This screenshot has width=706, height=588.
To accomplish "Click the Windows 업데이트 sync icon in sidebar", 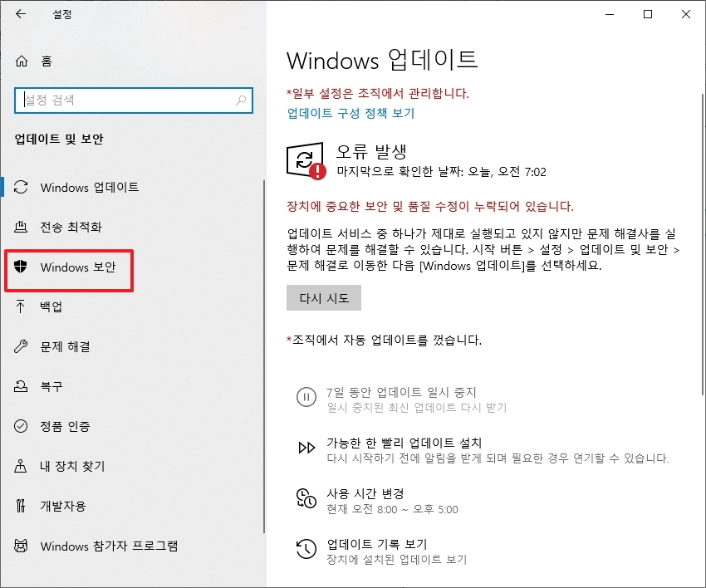I will click(21, 187).
